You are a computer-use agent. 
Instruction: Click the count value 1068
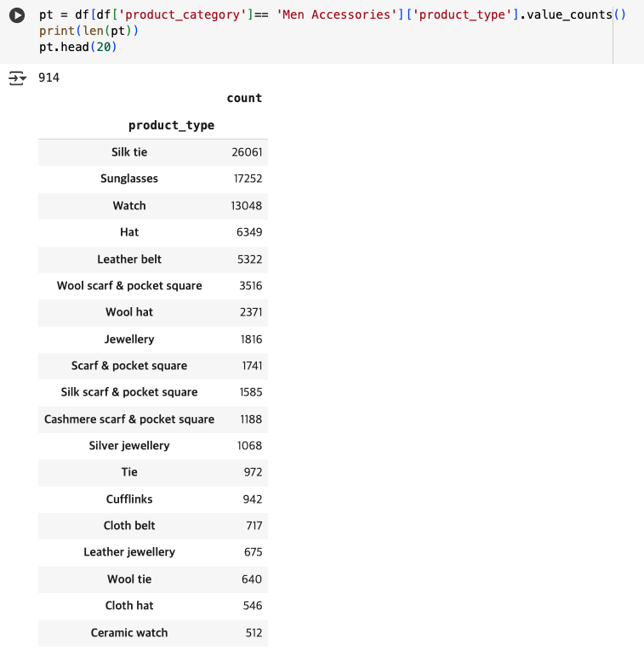click(249, 446)
